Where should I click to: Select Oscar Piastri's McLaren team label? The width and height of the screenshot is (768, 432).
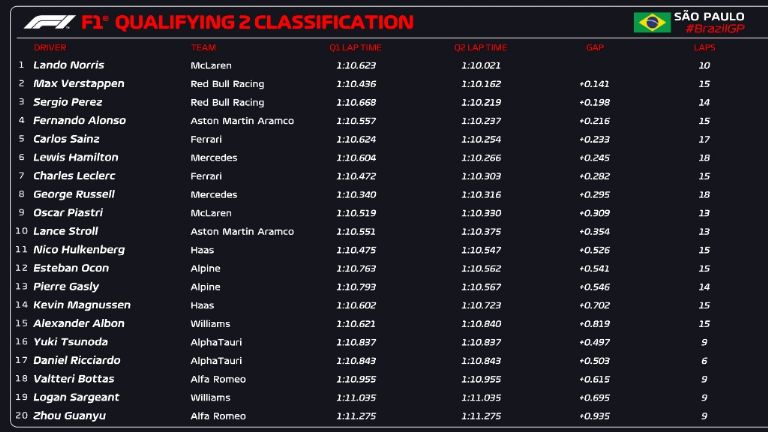[210, 213]
